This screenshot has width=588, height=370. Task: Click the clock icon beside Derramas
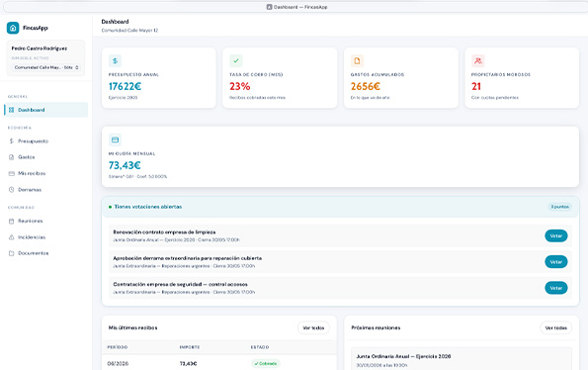11,190
